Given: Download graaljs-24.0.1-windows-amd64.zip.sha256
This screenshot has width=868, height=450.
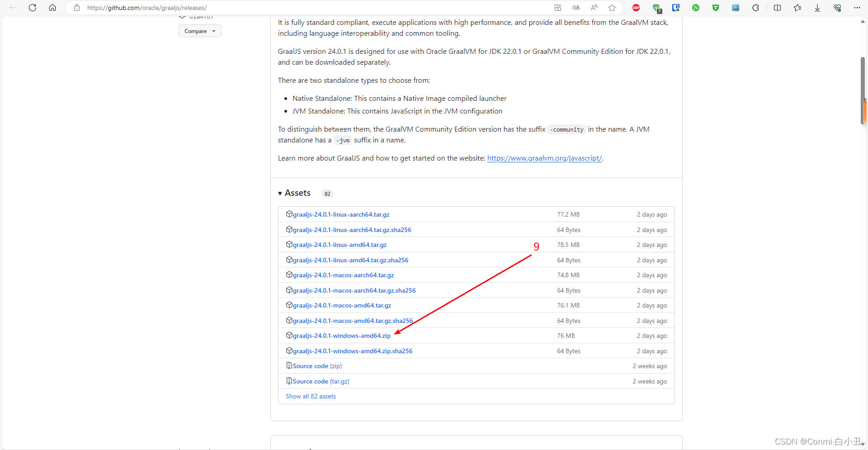Looking at the screenshot, I should point(352,351).
